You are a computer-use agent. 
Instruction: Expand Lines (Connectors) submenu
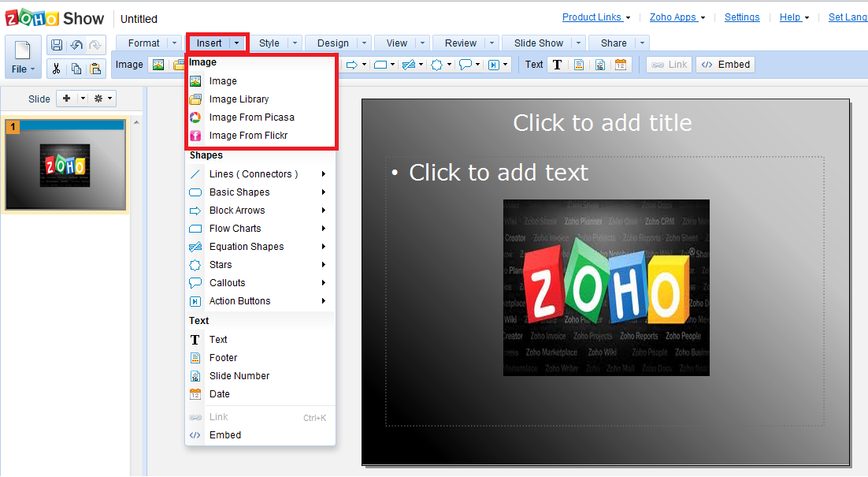click(260, 174)
